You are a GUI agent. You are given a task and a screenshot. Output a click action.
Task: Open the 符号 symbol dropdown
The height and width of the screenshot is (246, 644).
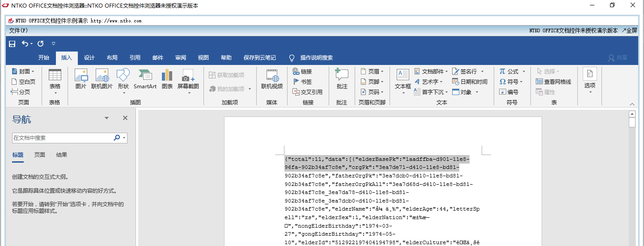[x=512, y=82]
